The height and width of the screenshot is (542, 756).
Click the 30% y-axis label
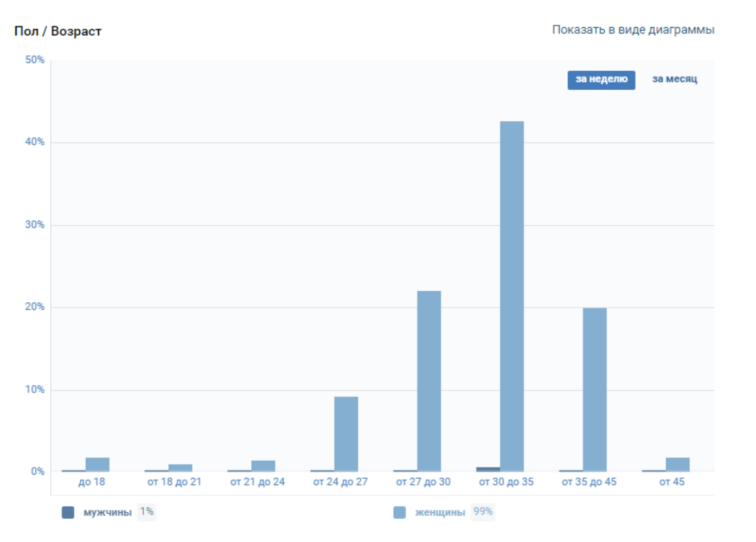[35, 225]
